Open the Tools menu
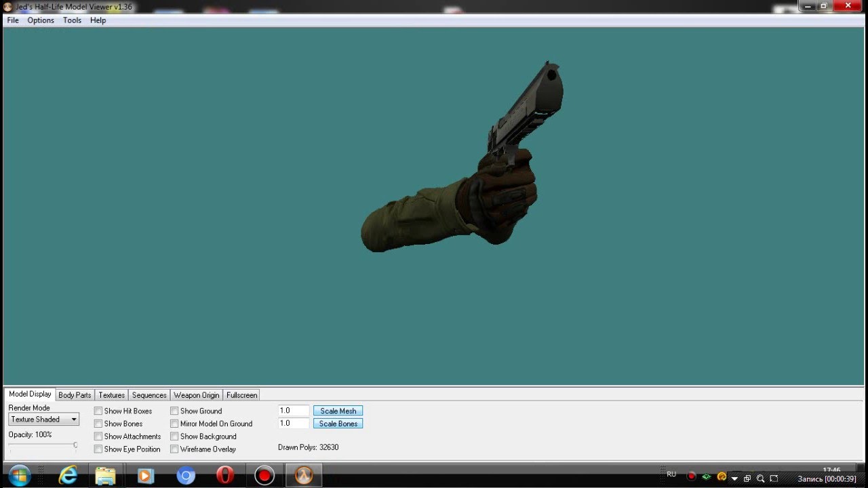This screenshot has height=488, width=868. [x=72, y=20]
